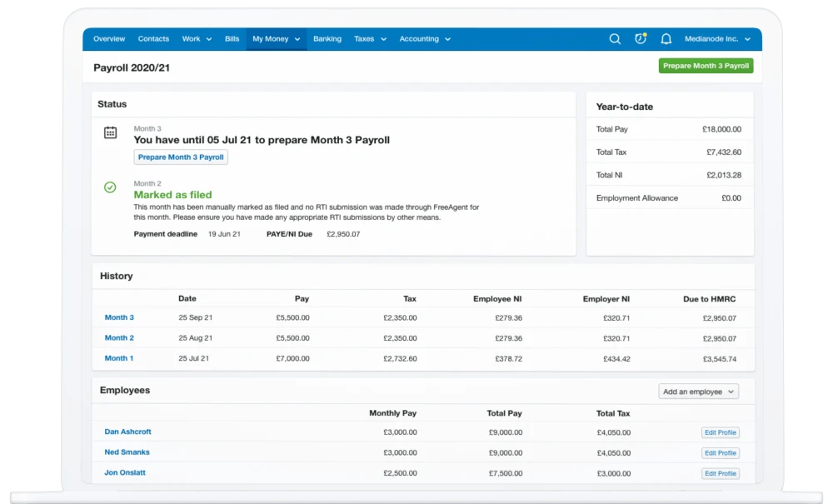The height and width of the screenshot is (504, 833).
Task: Open the Add an employee dropdown
Action: click(x=698, y=391)
